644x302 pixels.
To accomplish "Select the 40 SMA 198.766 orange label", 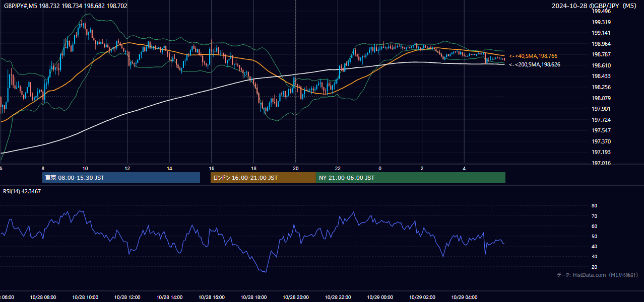I will click(533, 56).
